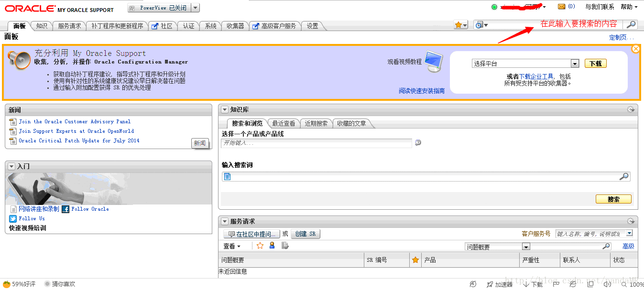
Task: Filter service requests by favorites star
Action: (x=260, y=246)
